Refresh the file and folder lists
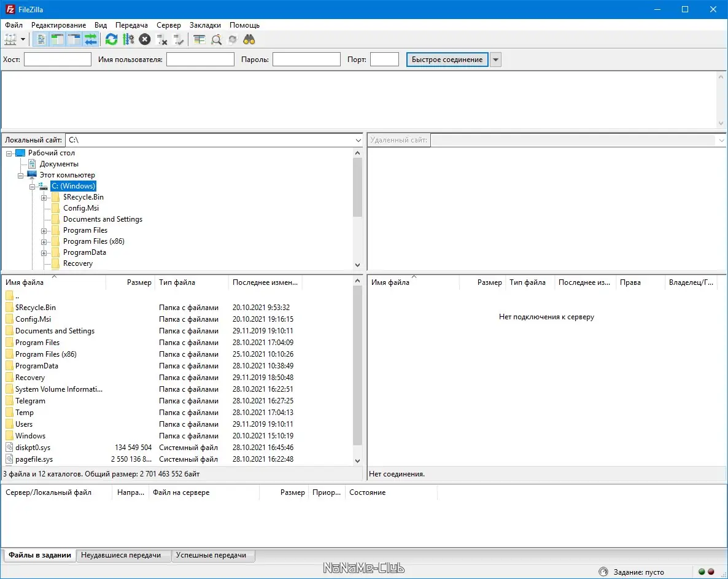Image resolution: width=728 pixels, height=579 pixels. coord(112,40)
